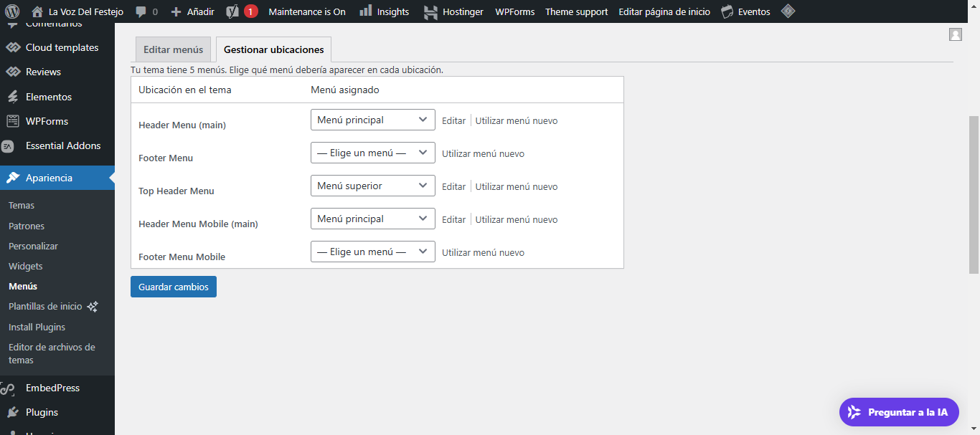
Task: Click the Preguntar a la IA button
Action: (x=899, y=412)
